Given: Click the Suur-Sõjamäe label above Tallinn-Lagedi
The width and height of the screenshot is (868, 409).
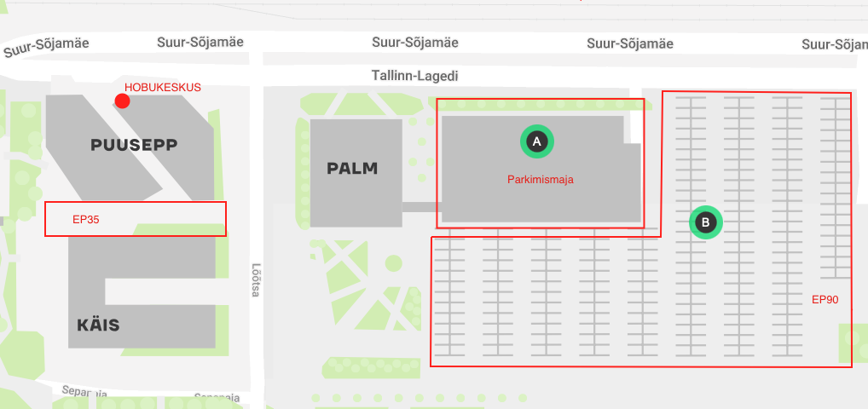Looking at the screenshot, I should (415, 43).
